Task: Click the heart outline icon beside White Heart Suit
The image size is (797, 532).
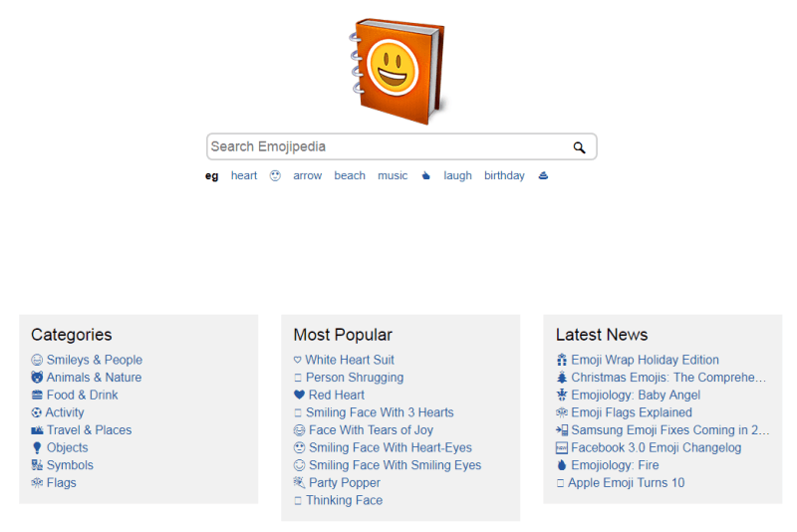Action: [x=297, y=360]
